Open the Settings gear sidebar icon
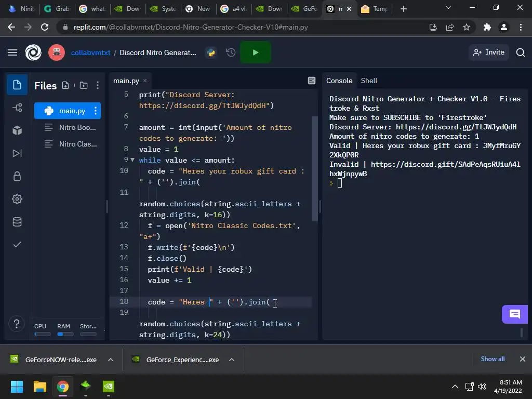 (x=17, y=199)
